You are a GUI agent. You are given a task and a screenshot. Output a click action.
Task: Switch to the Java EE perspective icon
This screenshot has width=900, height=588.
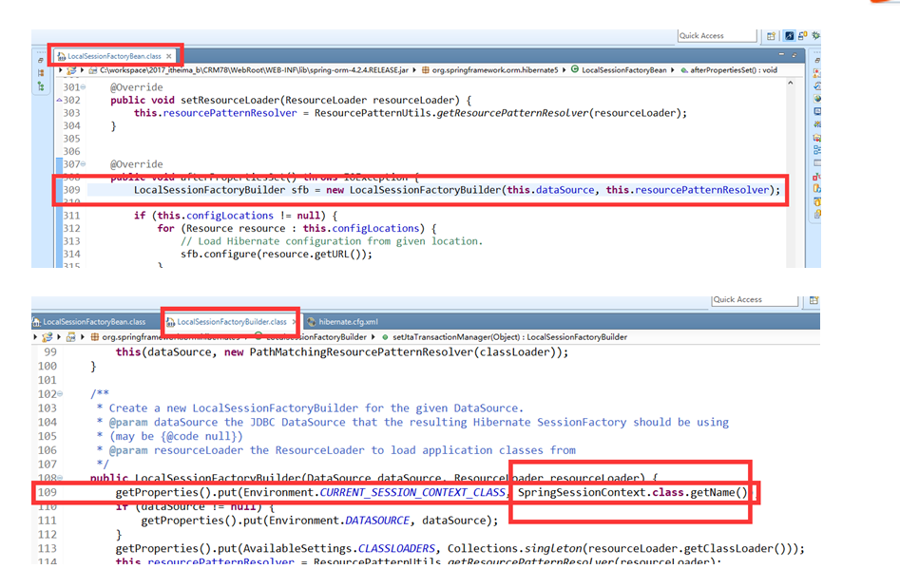(x=790, y=35)
